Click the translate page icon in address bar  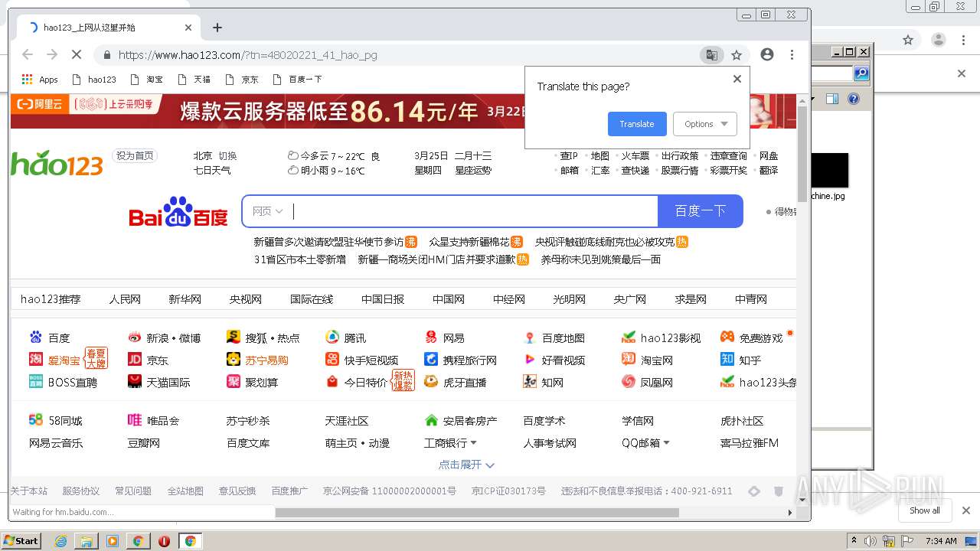pos(711,55)
